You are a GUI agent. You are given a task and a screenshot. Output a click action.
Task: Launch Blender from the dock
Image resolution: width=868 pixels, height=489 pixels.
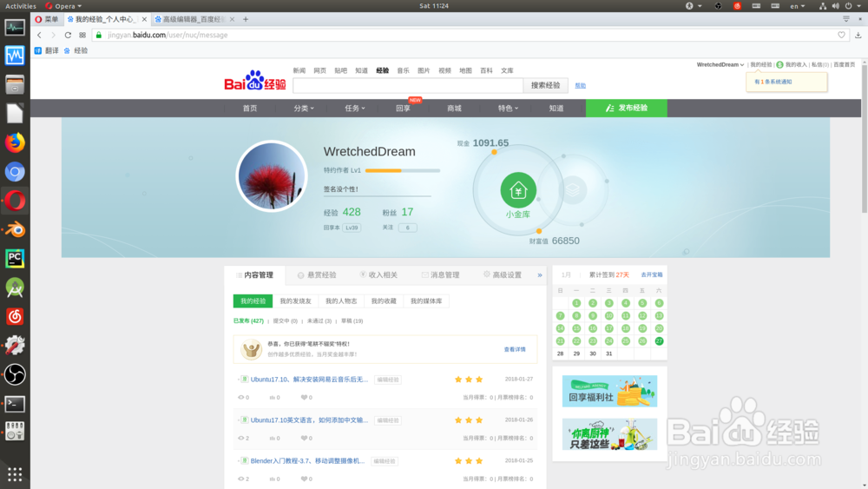point(15,229)
